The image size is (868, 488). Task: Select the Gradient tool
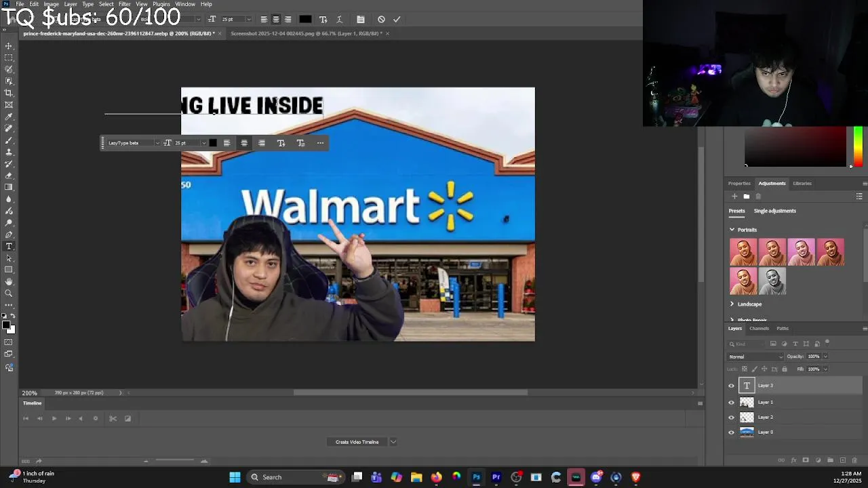[x=9, y=187]
